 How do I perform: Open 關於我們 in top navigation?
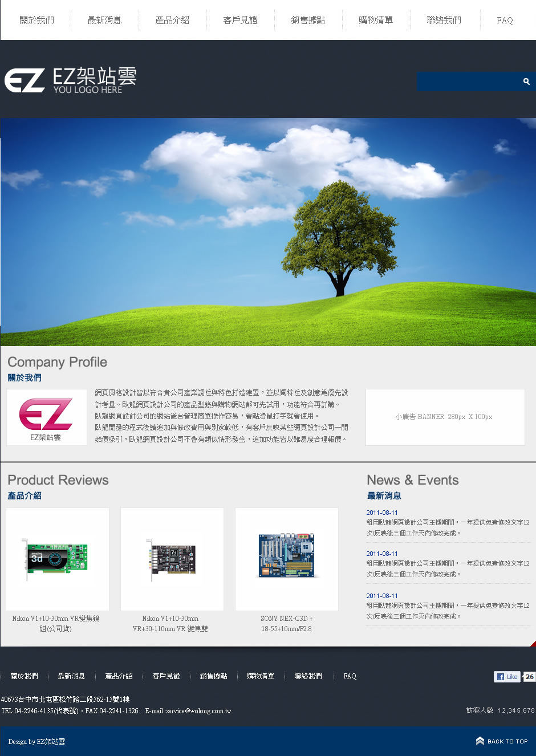click(x=36, y=20)
